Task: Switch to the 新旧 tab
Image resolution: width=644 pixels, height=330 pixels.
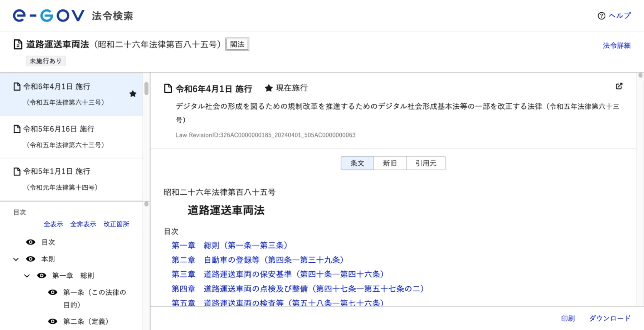Action: (x=390, y=163)
